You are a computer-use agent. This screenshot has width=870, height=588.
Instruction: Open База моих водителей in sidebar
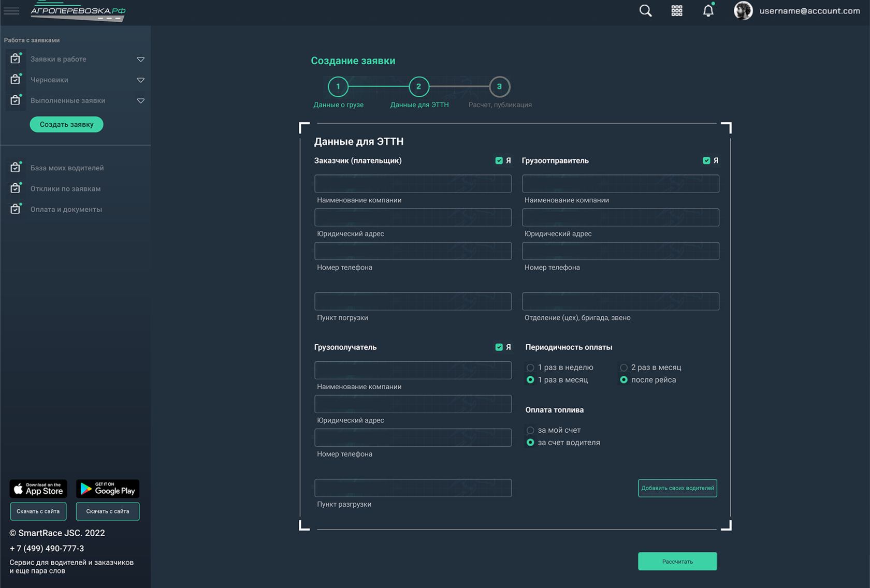pyautogui.click(x=67, y=168)
